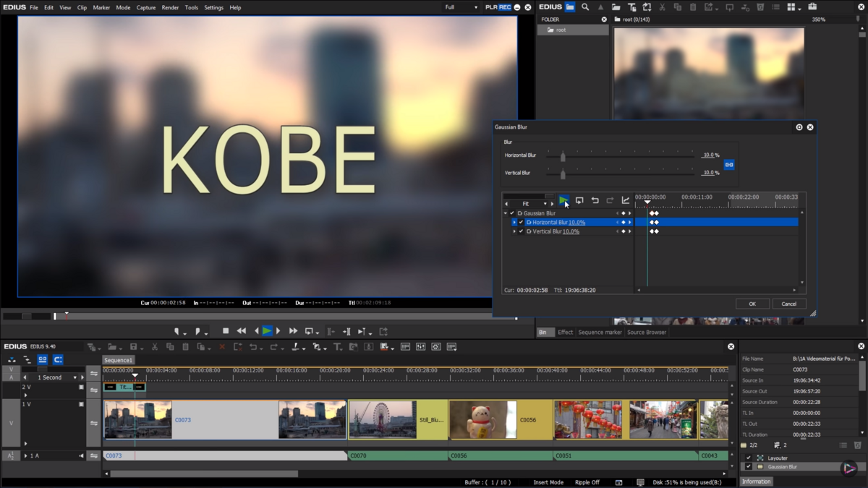Viewport: 868px width, 488px height.
Task: Click the Save project icon in timeline toolbar
Action: (133, 347)
